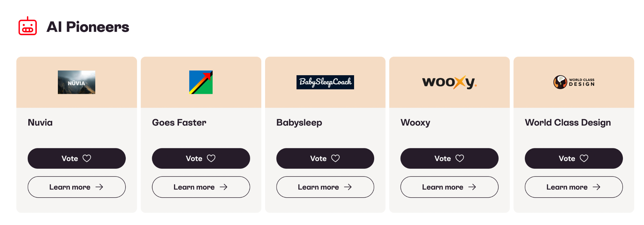
Task: Click the AI Pioneers section heading
Action: tap(88, 27)
